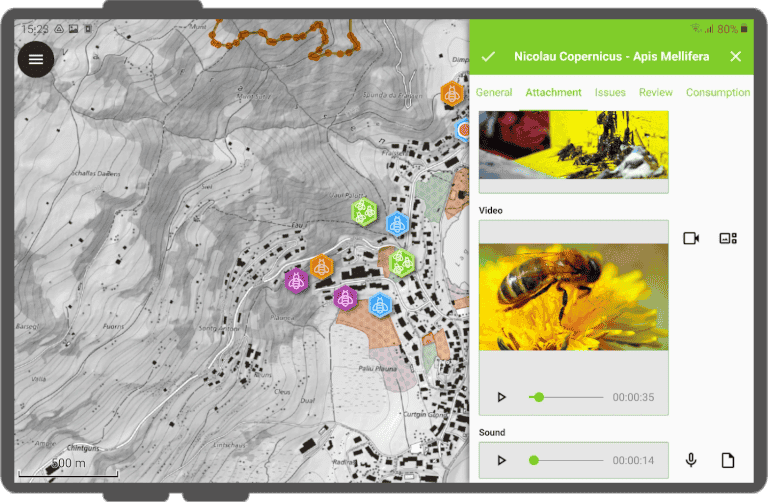The image size is (768, 502).
Task: Open the photo attachment above the Video section
Action: point(573,145)
